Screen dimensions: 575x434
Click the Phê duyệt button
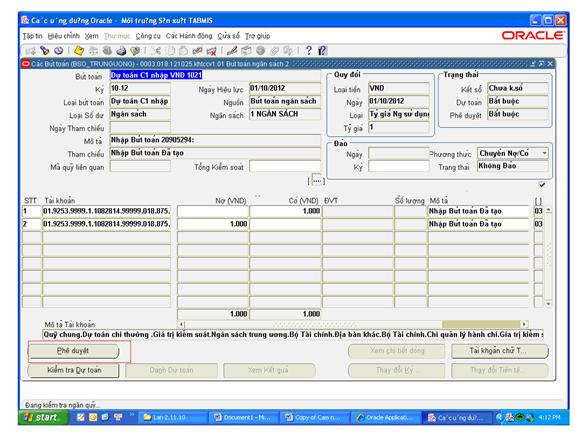tap(73, 351)
